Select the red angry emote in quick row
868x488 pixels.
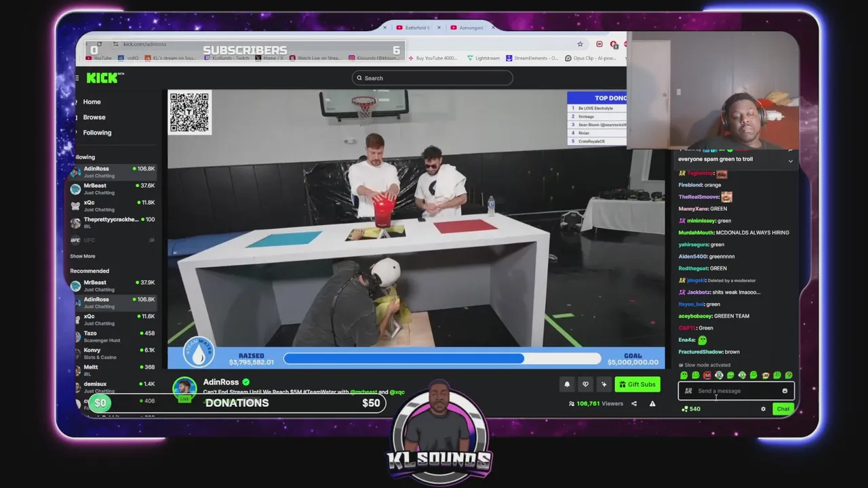[707, 375]
